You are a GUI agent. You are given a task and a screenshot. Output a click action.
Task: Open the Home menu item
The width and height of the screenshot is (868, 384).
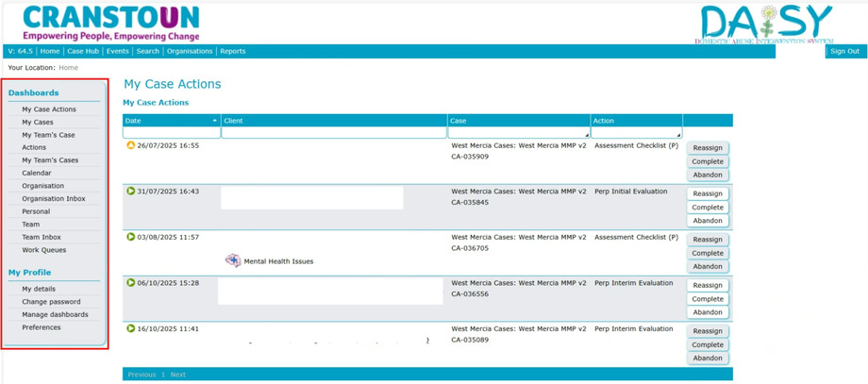(50, 52)
